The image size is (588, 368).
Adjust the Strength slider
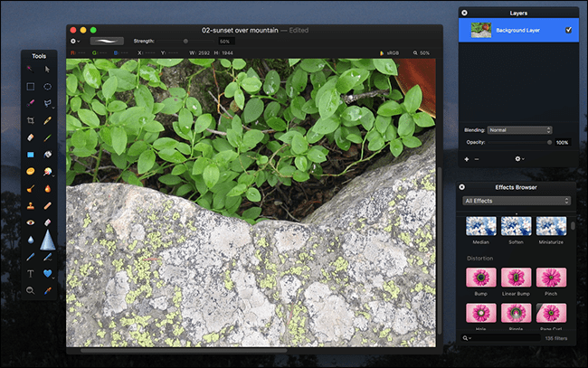(x=185, y=41)
